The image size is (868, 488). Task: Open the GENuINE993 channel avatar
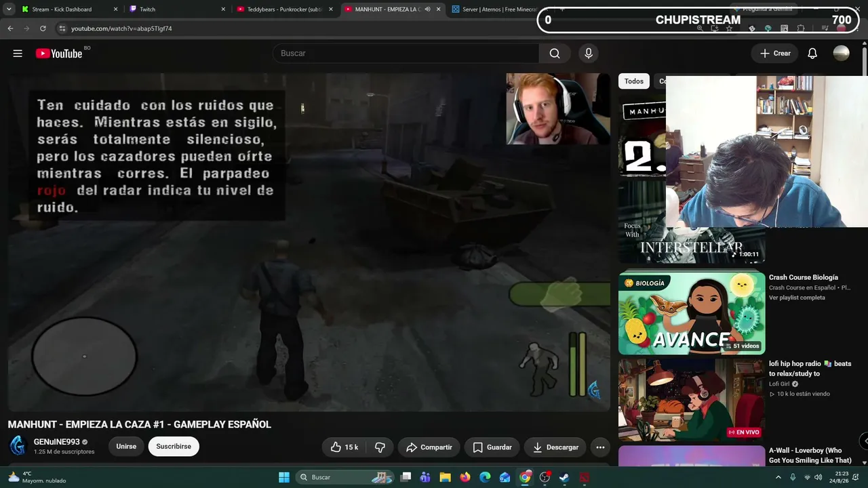coord(18,446)
